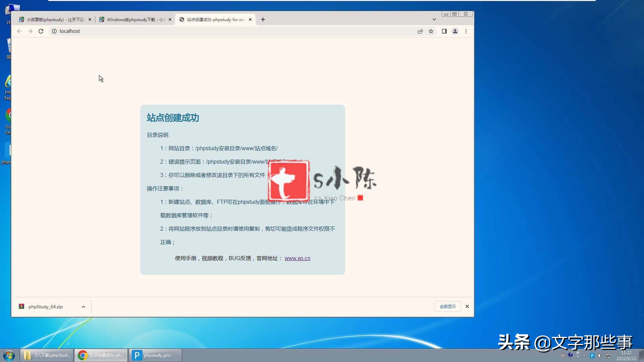The image size is (644, 362).
Task: Click the back navigation arrow
Action: 19,31
